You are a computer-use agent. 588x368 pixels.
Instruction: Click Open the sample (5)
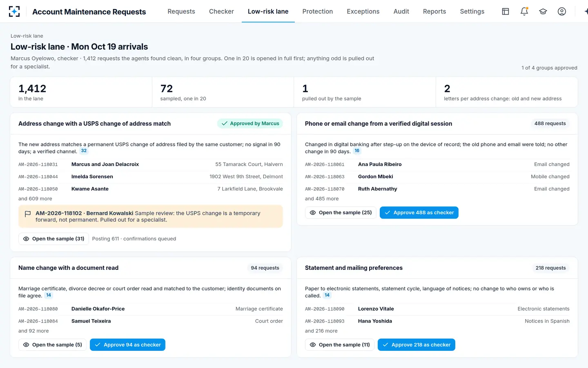pyautogui.click(x=52, y=345)
